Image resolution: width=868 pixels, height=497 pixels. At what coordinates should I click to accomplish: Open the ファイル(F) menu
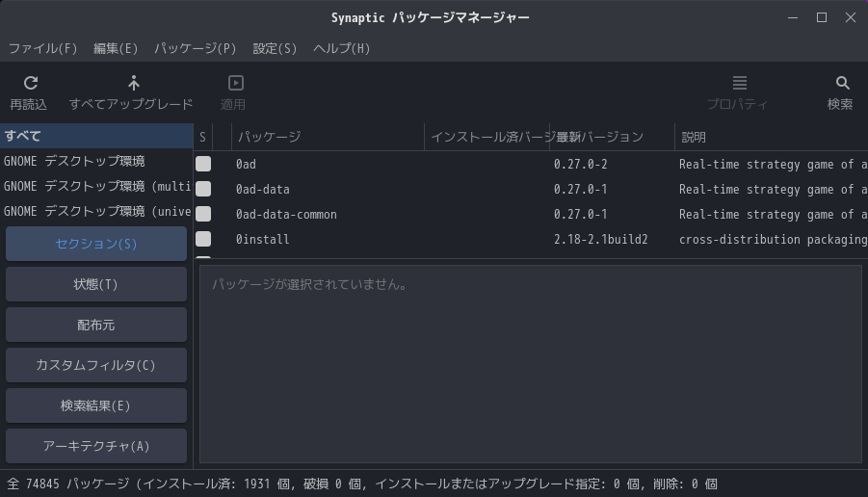(x=42, y=48)
